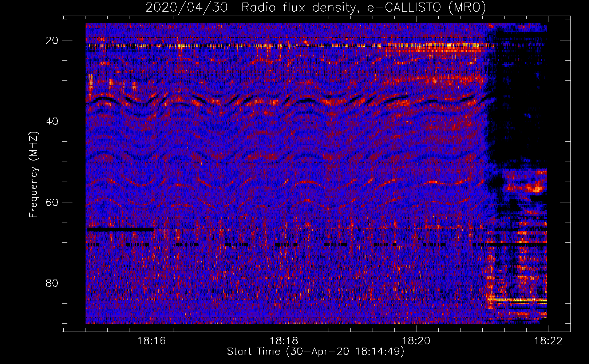This screenshot has height=364, width=589.
Task: Click the 60 MHz frequency tick label
Action: (52, 202)
